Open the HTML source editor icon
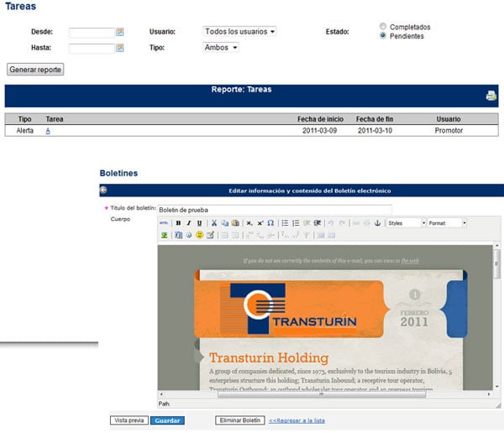 (164, 223)
